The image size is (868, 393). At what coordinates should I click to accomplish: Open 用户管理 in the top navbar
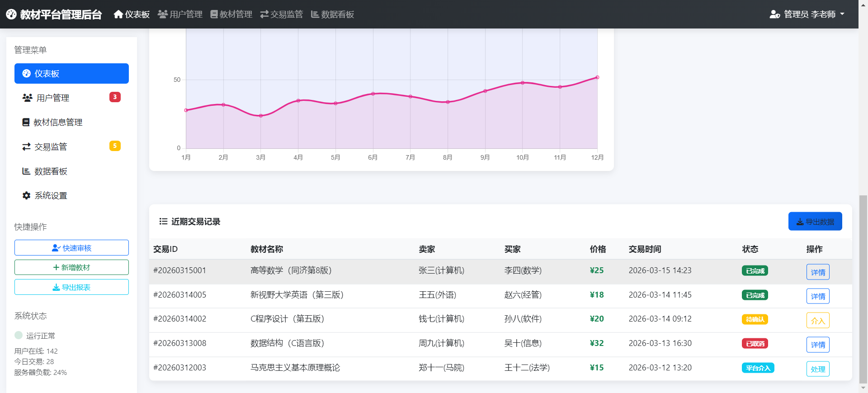tap(180, 14)
